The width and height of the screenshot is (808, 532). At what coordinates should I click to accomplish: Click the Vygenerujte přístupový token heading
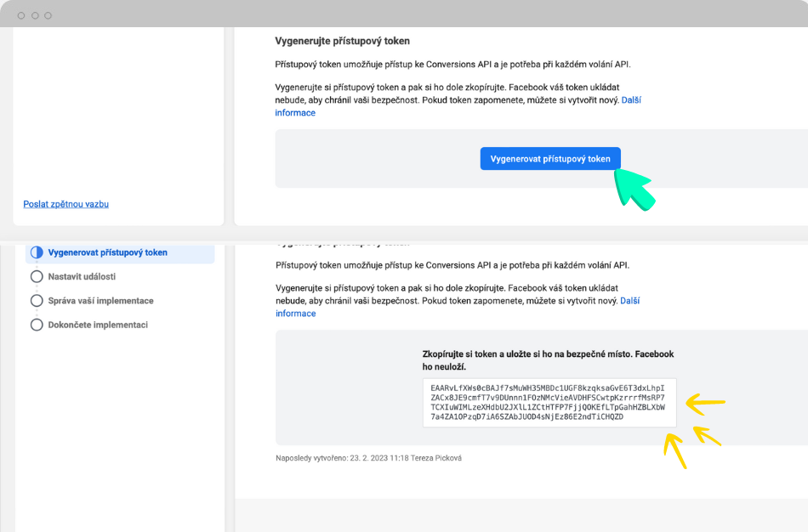[x=342, y=41]
